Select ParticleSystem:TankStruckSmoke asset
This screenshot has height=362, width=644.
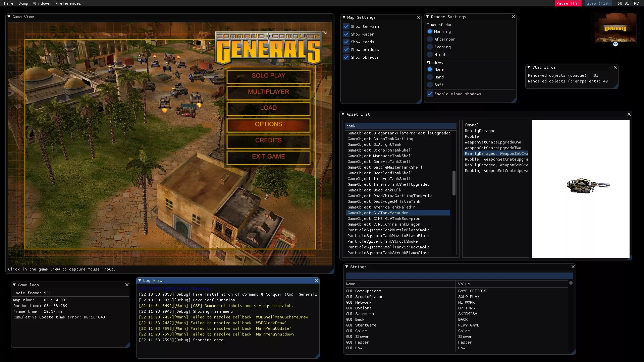398,241
